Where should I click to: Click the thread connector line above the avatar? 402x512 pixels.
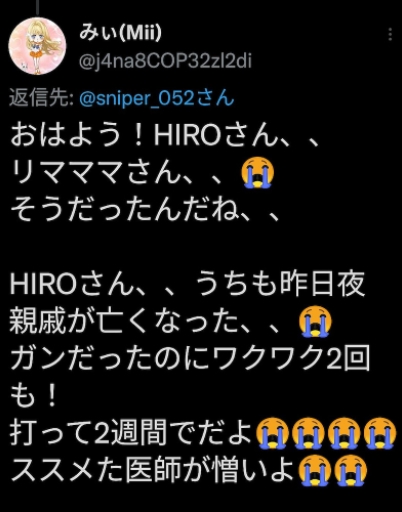[x=37, y=7]
